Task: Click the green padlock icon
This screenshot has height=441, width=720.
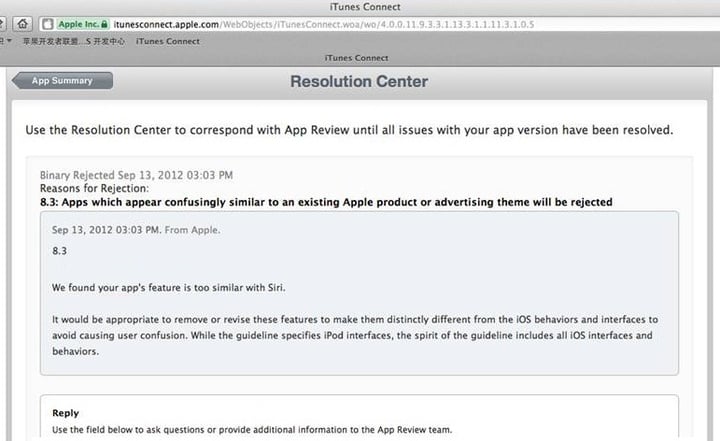Action: click(104, 24)
